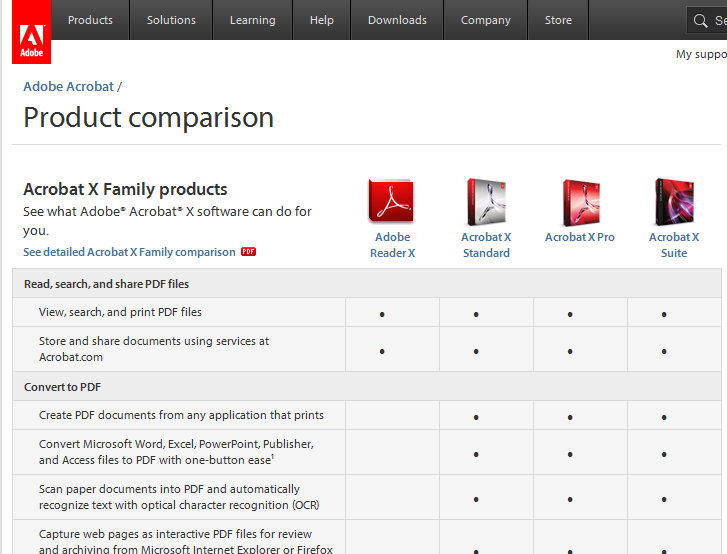Open the Learning menu
The height and width of the screenshot is (554, 727).
[252, 20]
